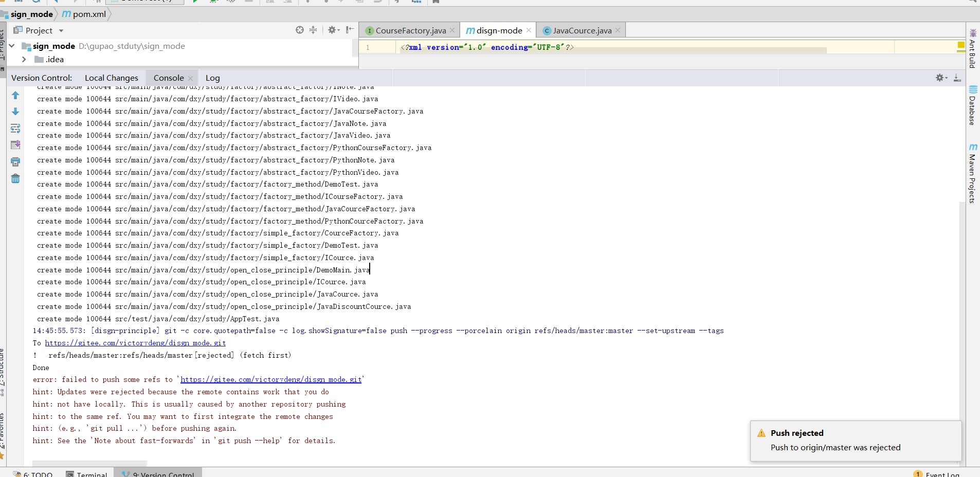This screenshot has width=980, height=477.
Task: Click scroll-to-end icon in console toolbar
Action: pos(15,145)
